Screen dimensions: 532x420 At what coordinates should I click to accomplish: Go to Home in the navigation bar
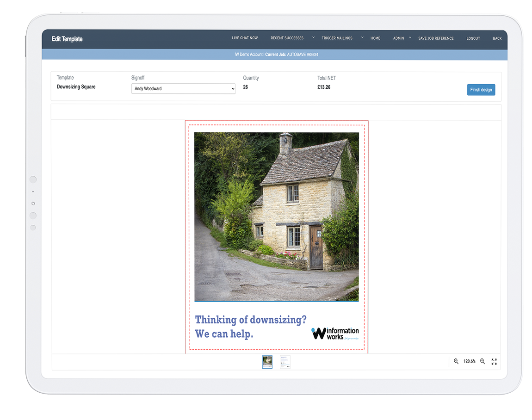[x=375, y=38]
